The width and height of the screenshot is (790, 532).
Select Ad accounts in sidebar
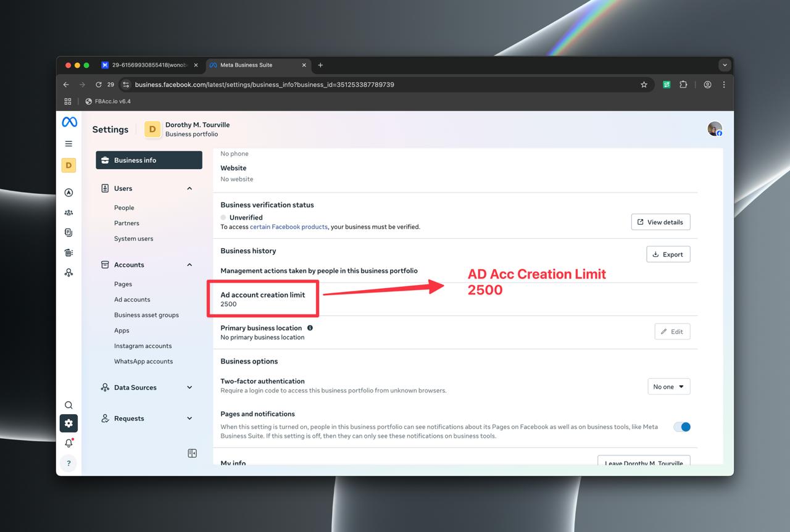point(132,300)
